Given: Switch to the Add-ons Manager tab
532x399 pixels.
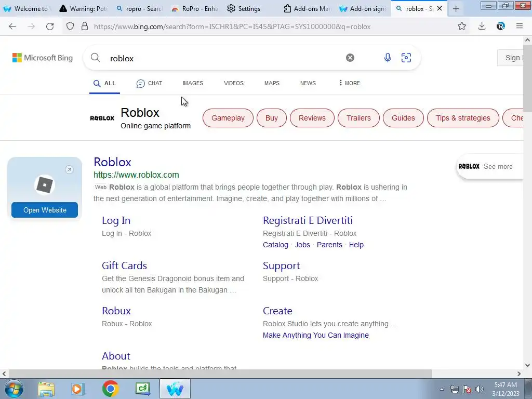Looking at the screenshot, I should pos(308,9).
